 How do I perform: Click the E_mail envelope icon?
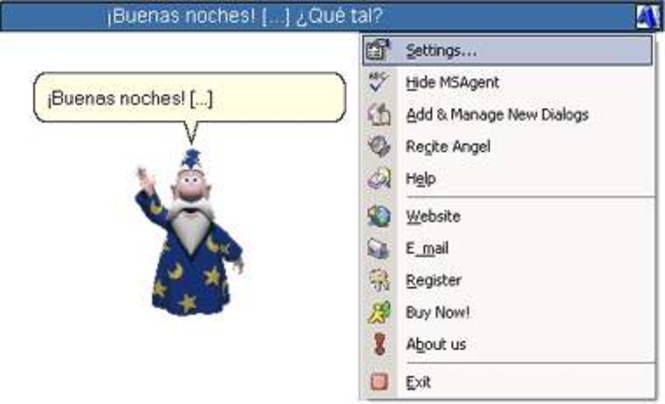coord(378,248)
